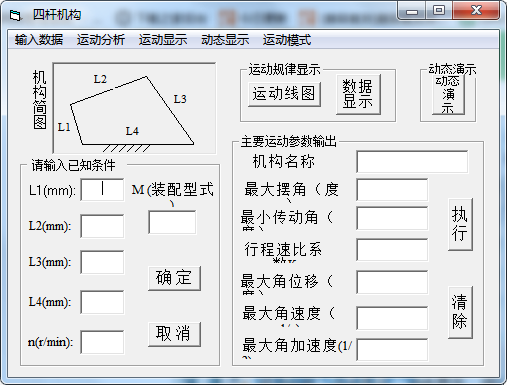Click the 主要运动参数输出 group title
Screen dimensions: 507x385
pyautogui.click(x=289, y=142)
